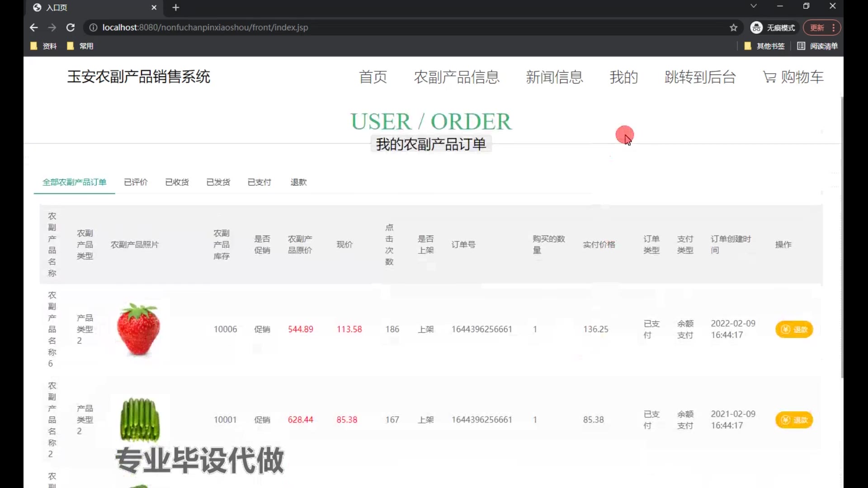Switch to the 已收货 tab
Viewport: 868px width, 488px height.
(177, 182)
